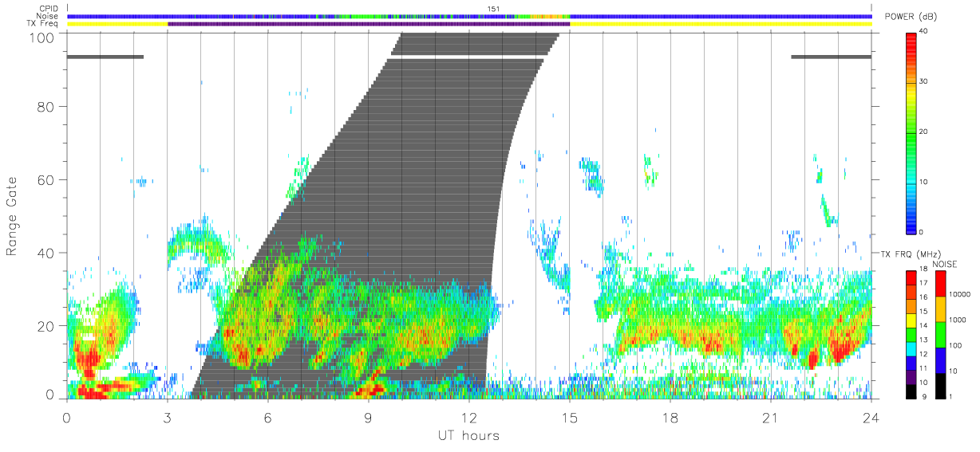Click the 3 tick on UT hours axis

coord(167,418)
